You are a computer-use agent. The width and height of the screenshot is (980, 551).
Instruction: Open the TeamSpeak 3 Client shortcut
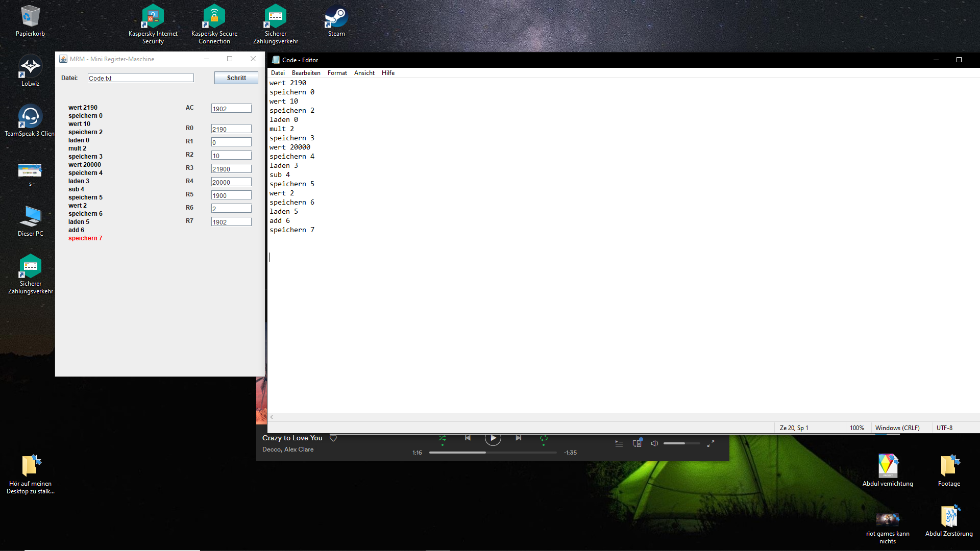[30, 121]
